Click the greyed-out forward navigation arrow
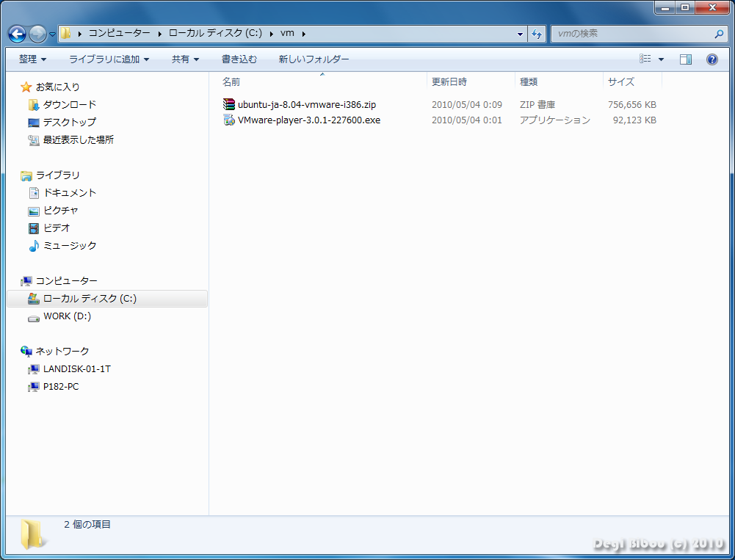The height and width of the screenshot is (560, 735). (37, 34)
